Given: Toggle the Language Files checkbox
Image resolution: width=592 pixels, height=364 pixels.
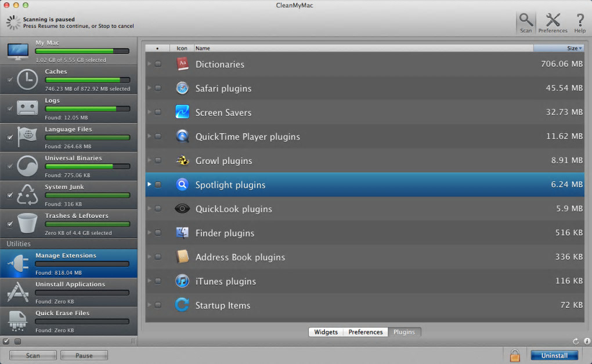Looking at the screenshot, I should coord(10,138).
